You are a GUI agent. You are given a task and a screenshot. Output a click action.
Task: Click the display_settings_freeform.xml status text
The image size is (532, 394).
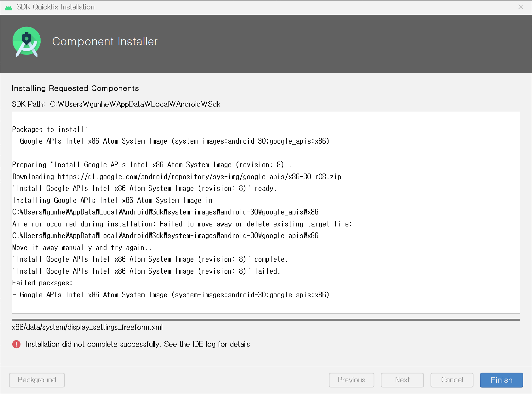point(87,327)
